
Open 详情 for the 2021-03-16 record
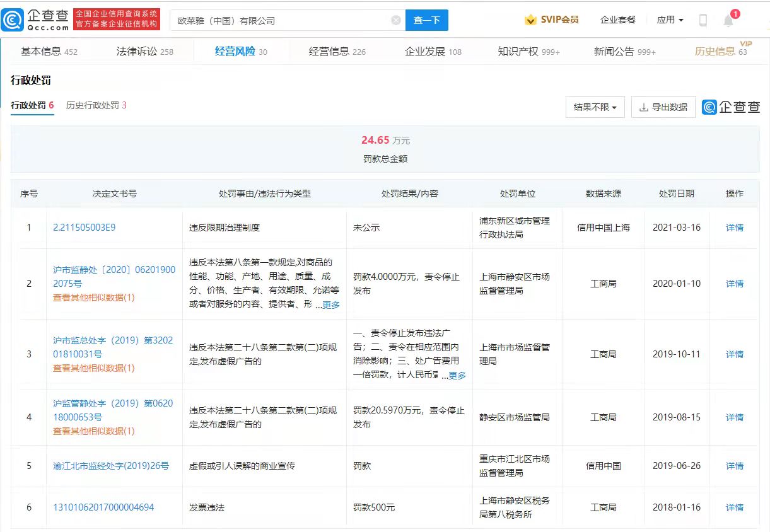coord(735,228)
